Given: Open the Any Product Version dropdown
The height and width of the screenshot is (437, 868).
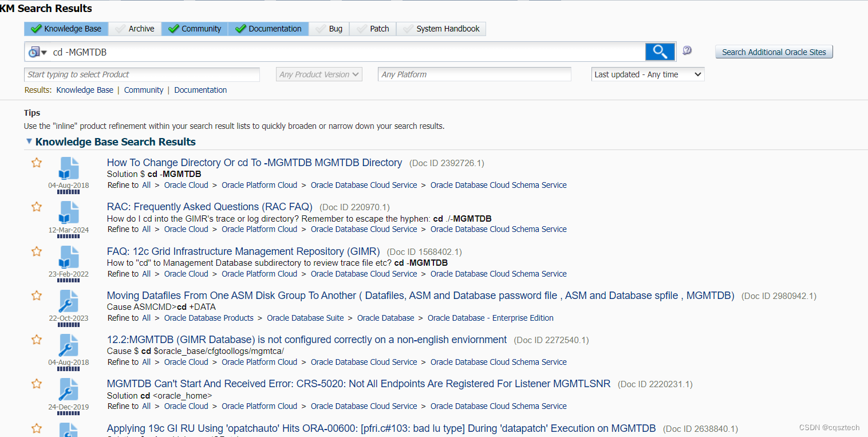Looking at the screenshot, I should coord(319,74).
